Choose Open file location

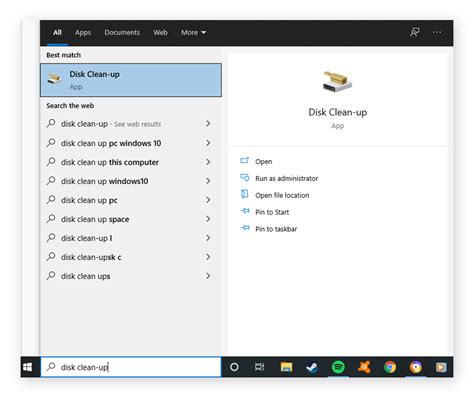pos(282,195)
